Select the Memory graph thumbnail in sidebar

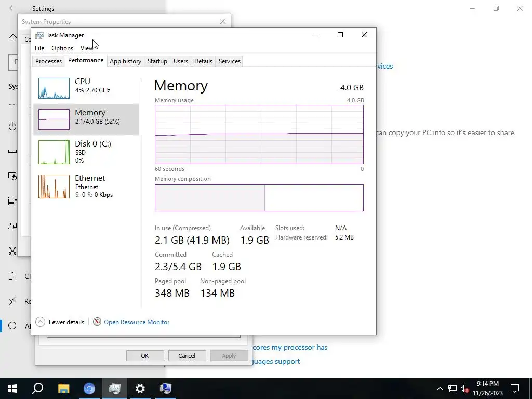click(54, 119)
